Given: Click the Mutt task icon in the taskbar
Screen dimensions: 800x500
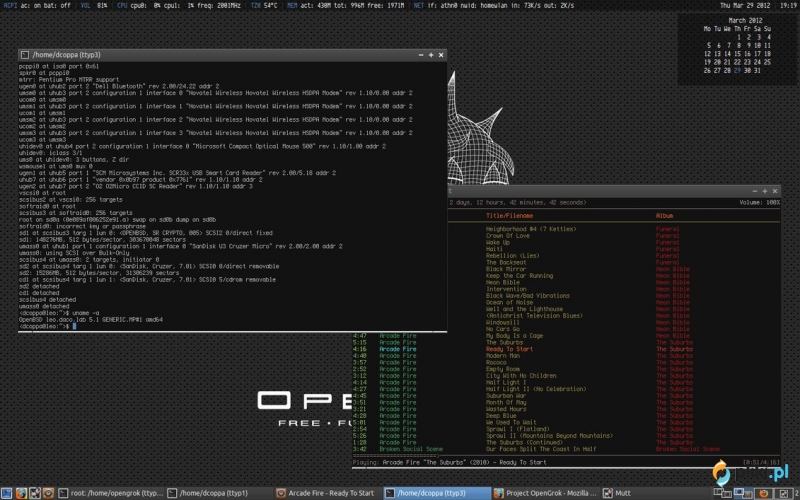Looking at the screenshot, I should [x=608, y=493].
